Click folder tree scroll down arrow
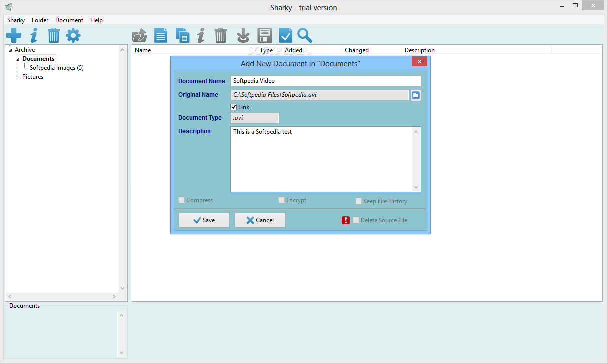 pyautogui.click(x=123, y=288)
